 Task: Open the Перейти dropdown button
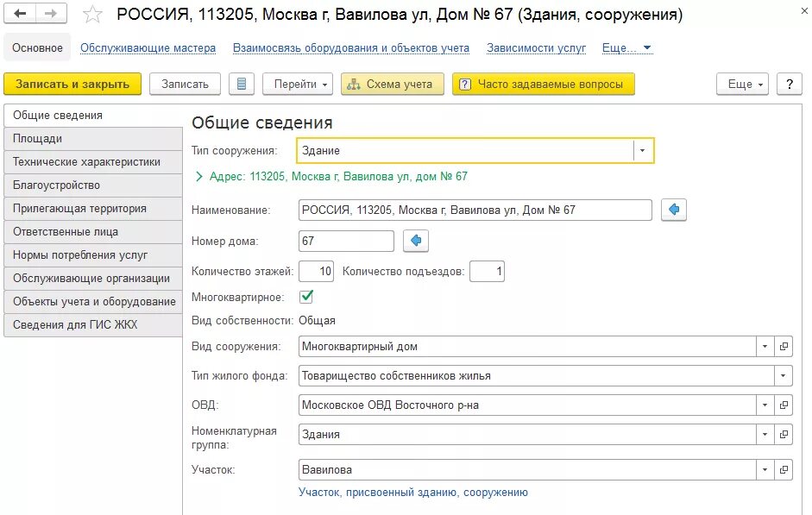coord(297,84)
